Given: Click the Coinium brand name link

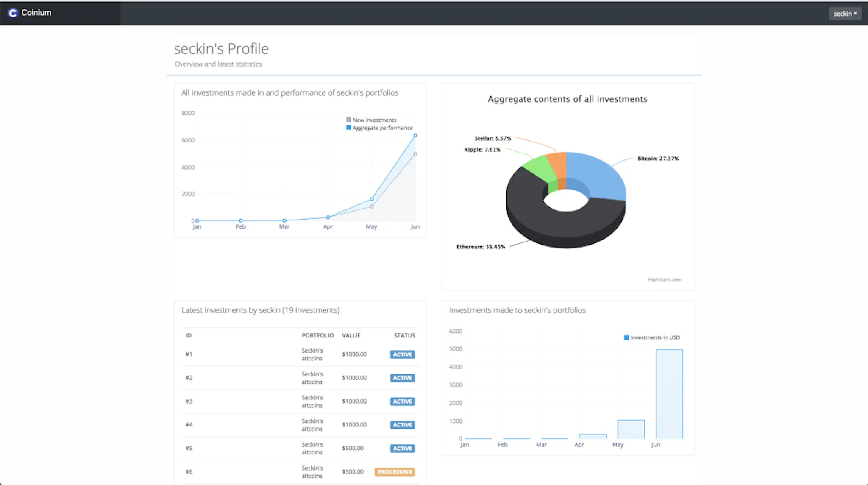Looking at the screenshot, I should tap(36, 13).
